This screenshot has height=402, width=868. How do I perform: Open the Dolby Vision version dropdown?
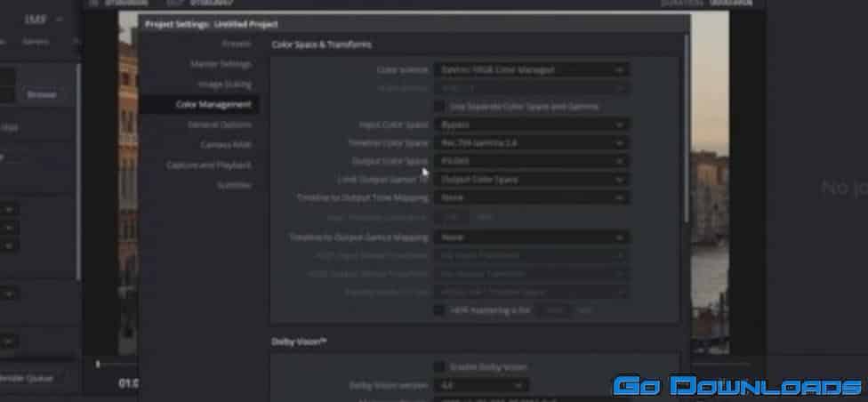coord(481,385)
